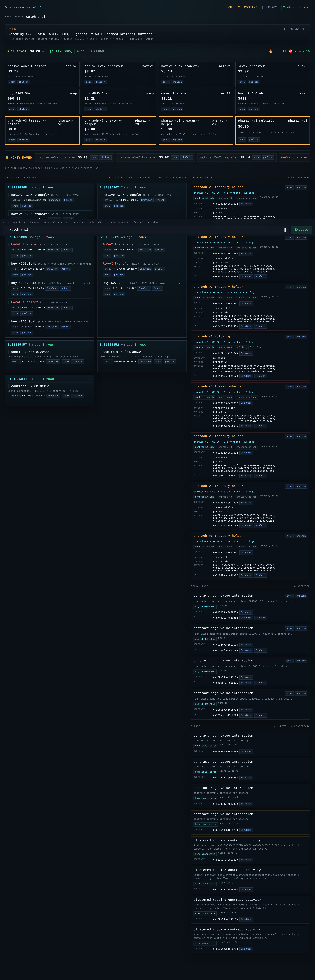Click SnowScan for address 0x8de561…2c1e40e0
Screen dimensions: 315x980
(x=54, y=200)
